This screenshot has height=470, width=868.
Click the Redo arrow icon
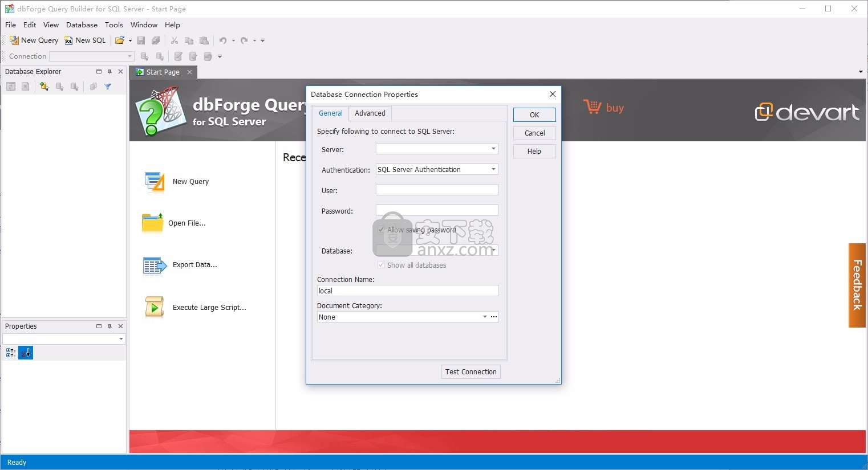pos(244,40)
